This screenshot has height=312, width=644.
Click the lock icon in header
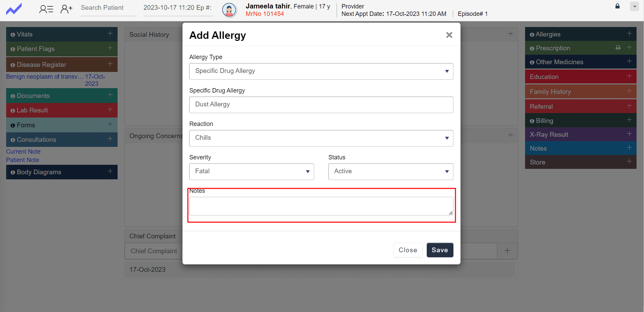click(617, 6)
